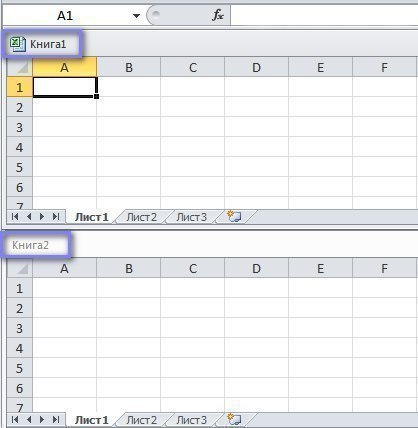This screenshot has width=418, height=428.
Task: Insert new sheet icon in Книга1
Action: pyautogui.click(x=234, y=216)
